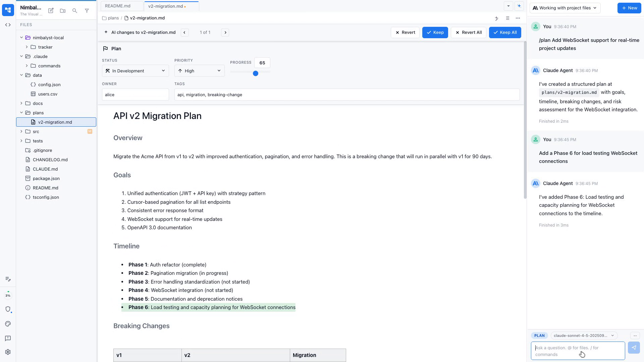The height and width of the screenshot is (362, 644).
Task: Open file search with magnifier icon
Action: tap(75, 11)
